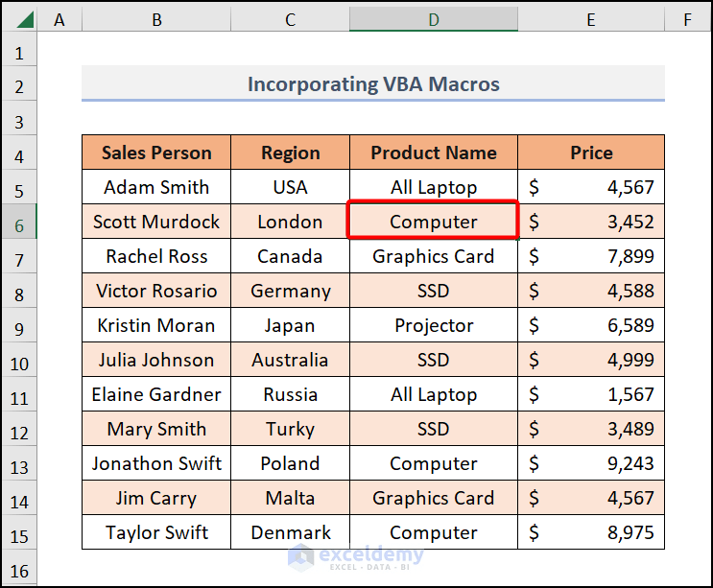The image size is (713, 588).
Task: Select the 'Victor Rosario' cell
Action: pos(156,291)
